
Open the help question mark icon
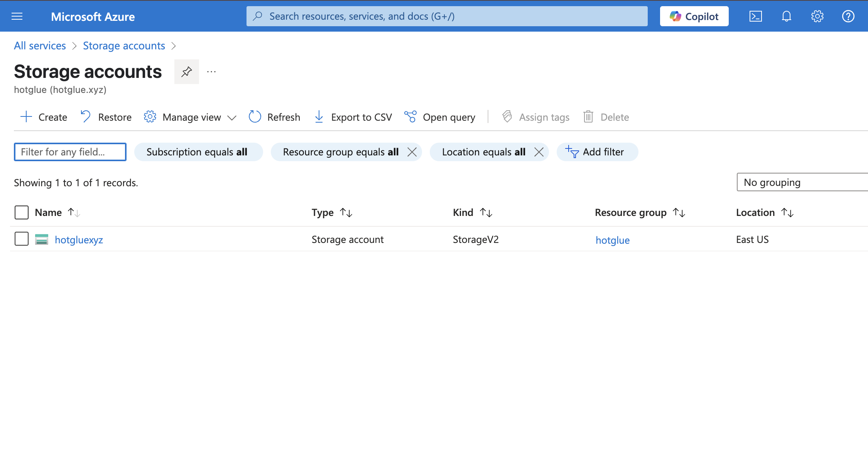(x=848, y=16)
